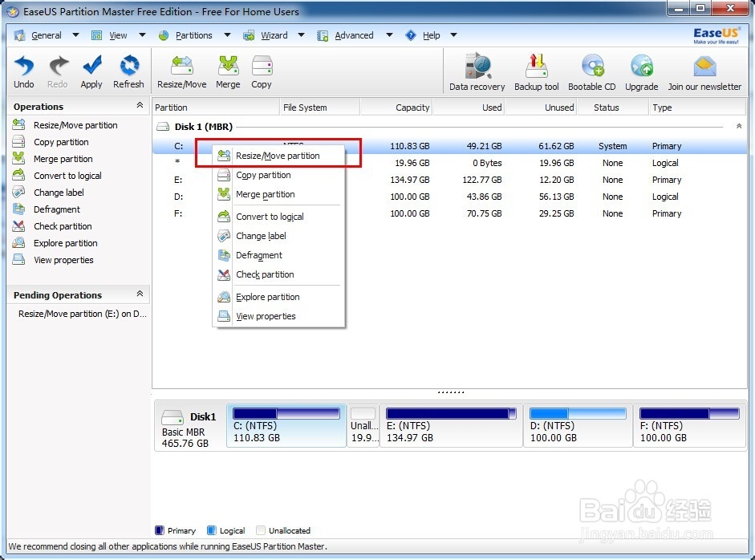Click the Upgrade globe icon
The height and width of the screenshot is (560, 755).
point(642,66)
